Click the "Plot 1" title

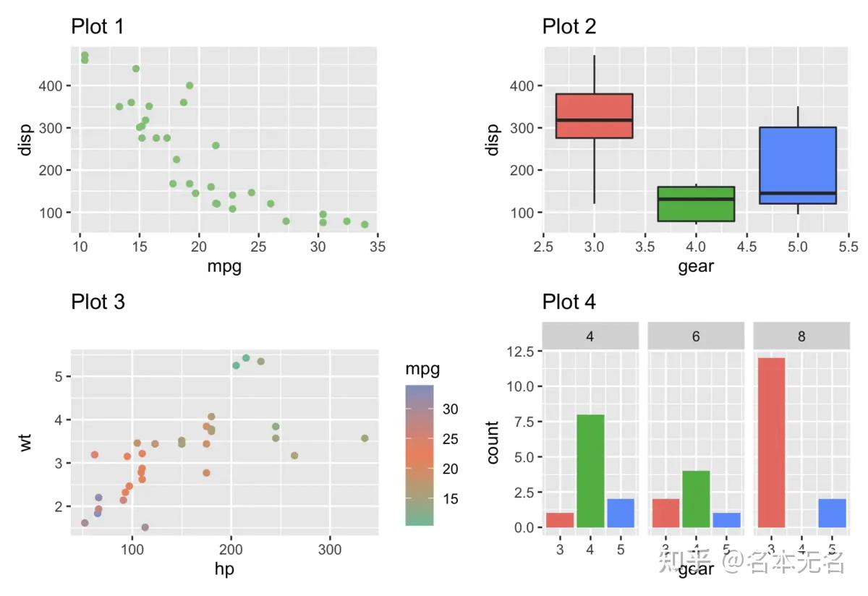pyautogui.click(x=98, y=27)
